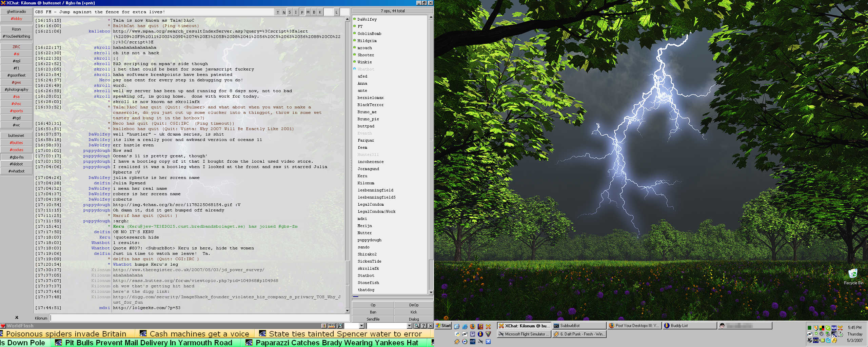868x347 pixels.
Task: Click the Dialog button
Action: pos(414,319)
